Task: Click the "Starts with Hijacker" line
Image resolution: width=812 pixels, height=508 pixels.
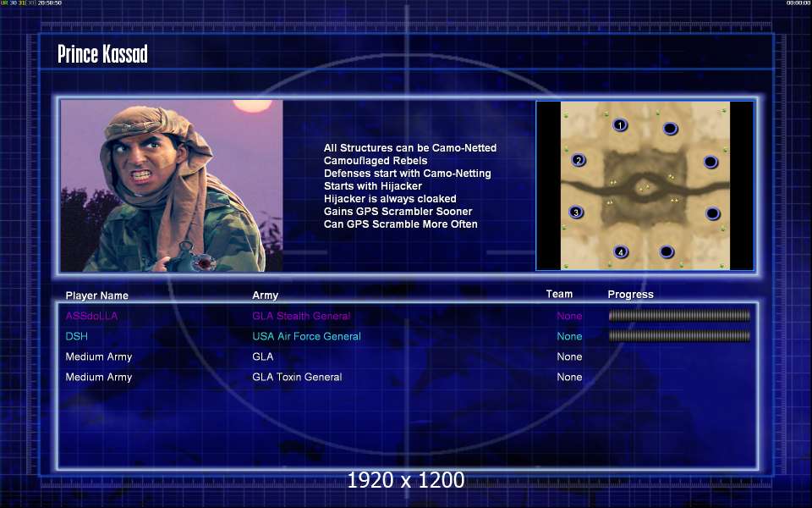Action: (x=373, y=186)
